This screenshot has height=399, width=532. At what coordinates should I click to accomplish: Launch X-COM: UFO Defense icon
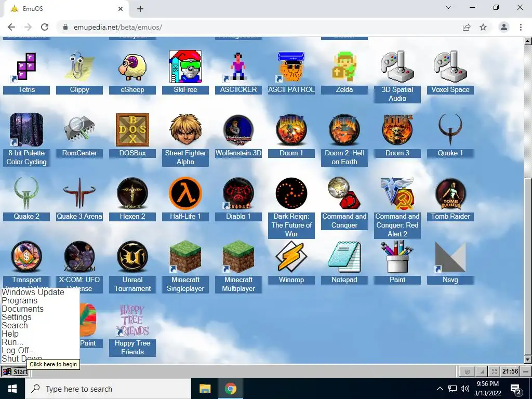[79, 257]
